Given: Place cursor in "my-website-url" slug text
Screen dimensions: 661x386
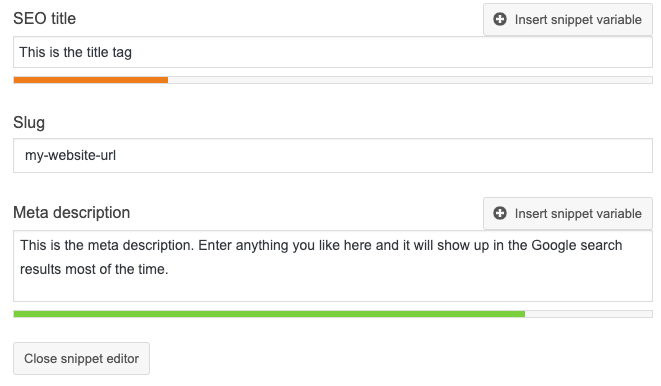Looking at the screenshot, I should (x=70, y=155).
